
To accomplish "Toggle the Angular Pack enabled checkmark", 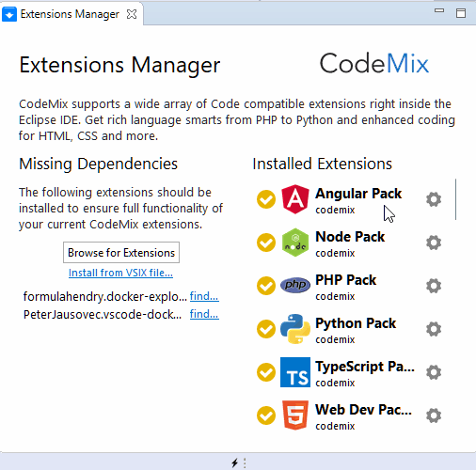I will click(266, 199).
